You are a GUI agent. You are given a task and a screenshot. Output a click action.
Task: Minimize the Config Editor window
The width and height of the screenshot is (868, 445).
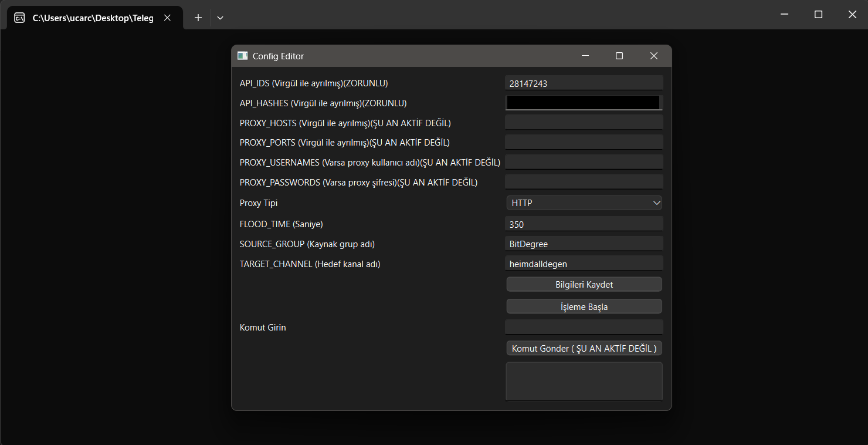[x=585, y=56]
